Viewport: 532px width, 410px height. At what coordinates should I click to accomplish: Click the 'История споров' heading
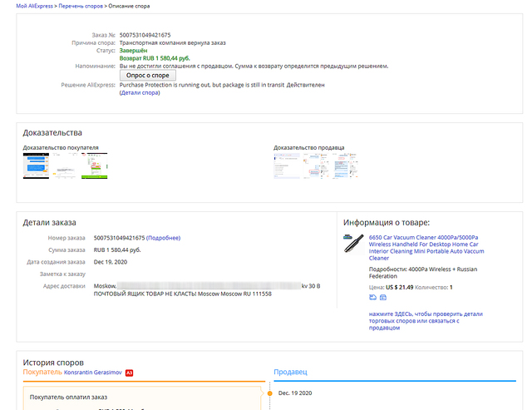[x=53, y=363]
